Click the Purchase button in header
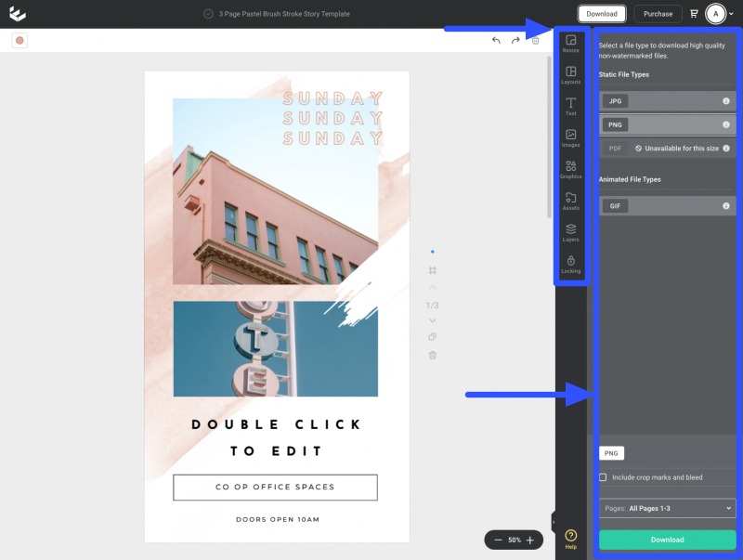 coord(658,14)
